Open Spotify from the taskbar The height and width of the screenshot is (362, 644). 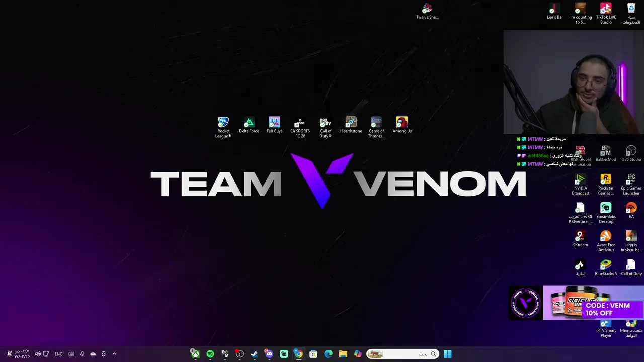click(x=210, y=354)
